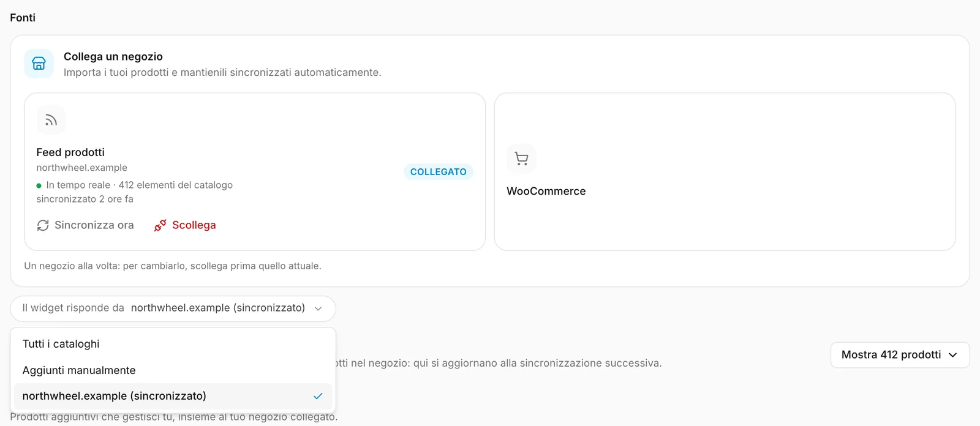Click the store icon beside Collega un negozio

point(39,64)
